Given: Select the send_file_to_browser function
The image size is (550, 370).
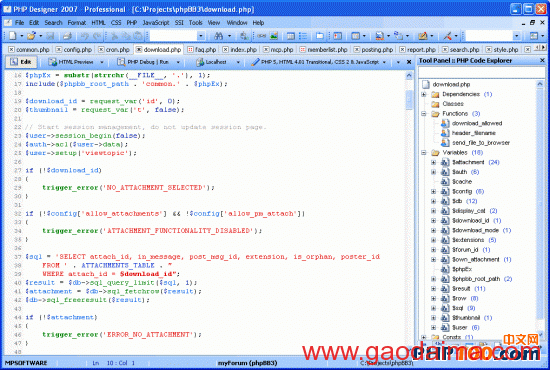Looking at the screenshot, I should click(481, 143).
